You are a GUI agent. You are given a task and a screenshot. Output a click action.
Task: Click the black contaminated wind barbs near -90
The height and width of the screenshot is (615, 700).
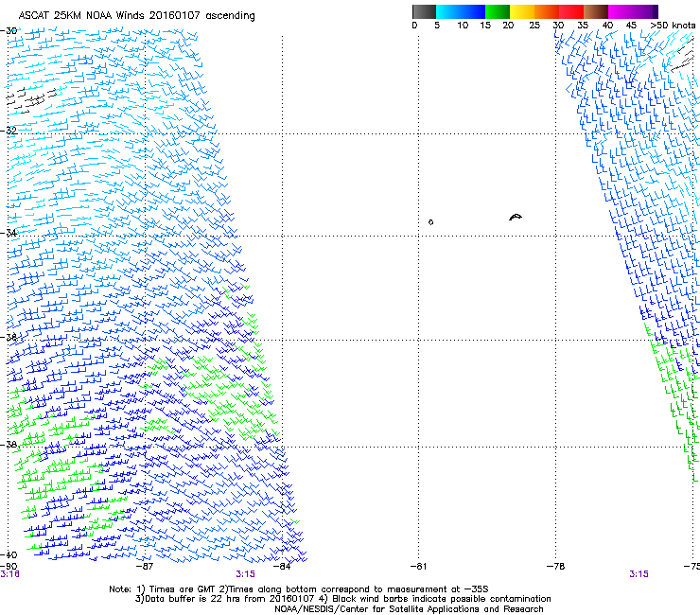tap(31, 99)
